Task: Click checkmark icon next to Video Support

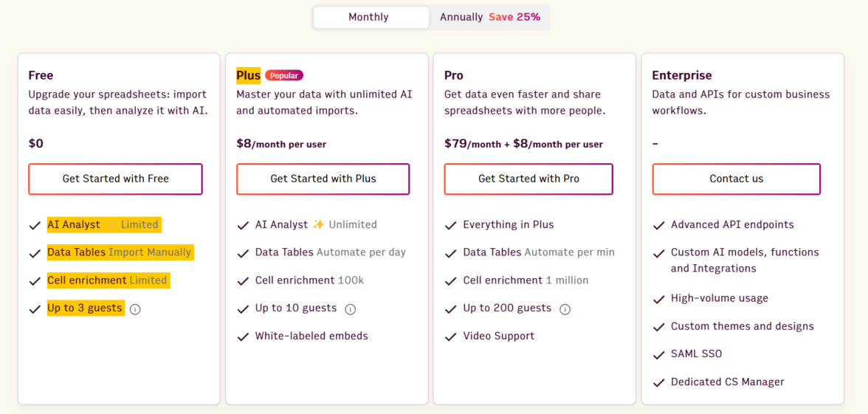Action: (x=451, y=337)
